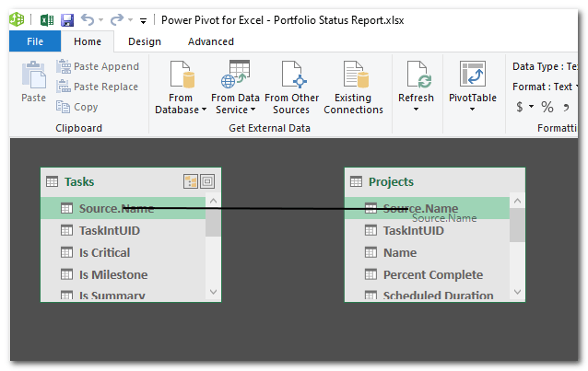Viewport: 588px width, 371px height.
Task: Click scroll down arrow in Projects table
Action: [x=518, y=292]
